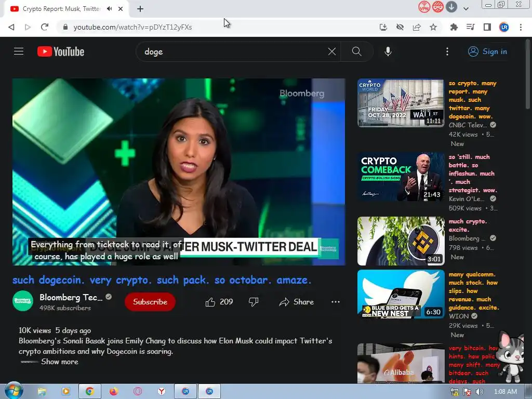This screenshot has height=399, width=532.
Task: Click the red blocked-shield icon in title bar
Action: tap(437, 7)
